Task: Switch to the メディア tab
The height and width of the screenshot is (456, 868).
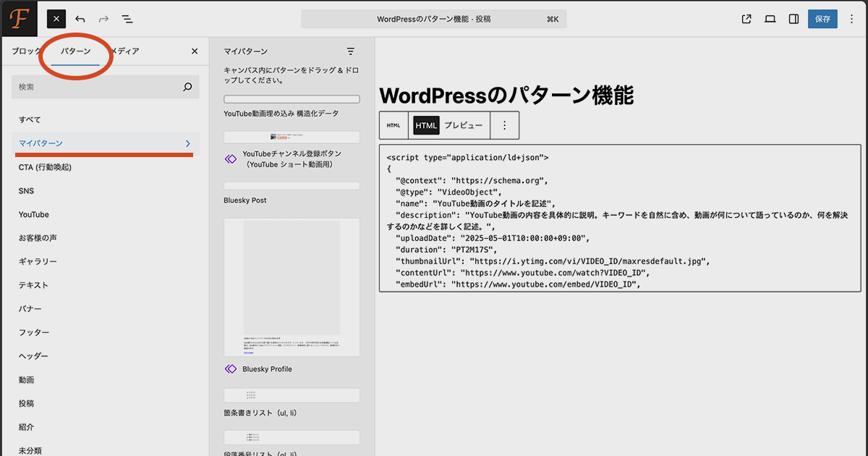Action: [124, 51]
